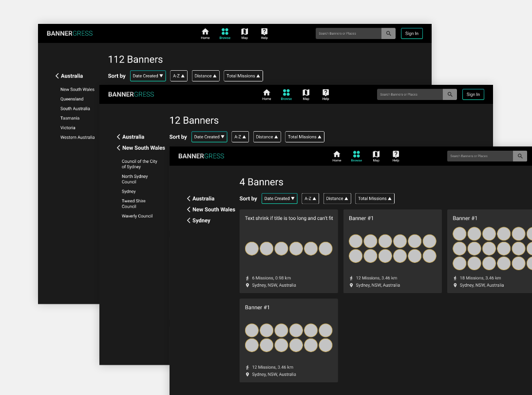This screenshot has height=395, width=532.
Task: Choose North Sydney Council in the sidebar
Action: coord(134,179)
